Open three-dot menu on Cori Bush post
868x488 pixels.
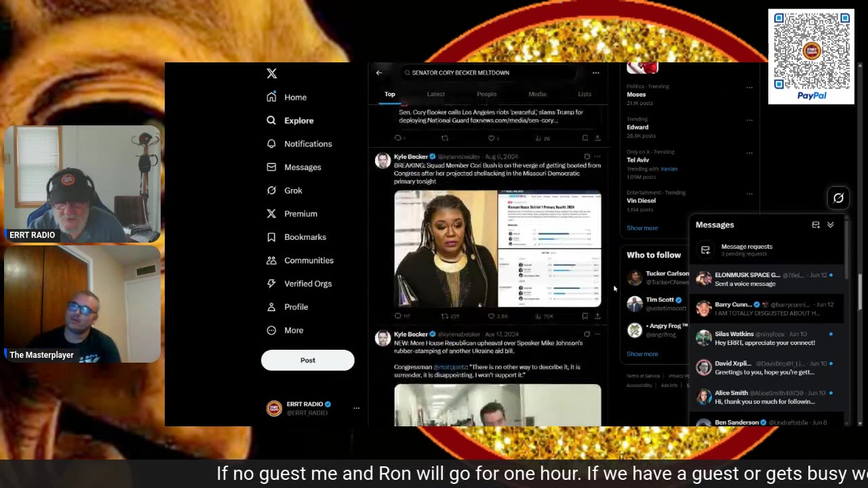[x=597, y=157]
